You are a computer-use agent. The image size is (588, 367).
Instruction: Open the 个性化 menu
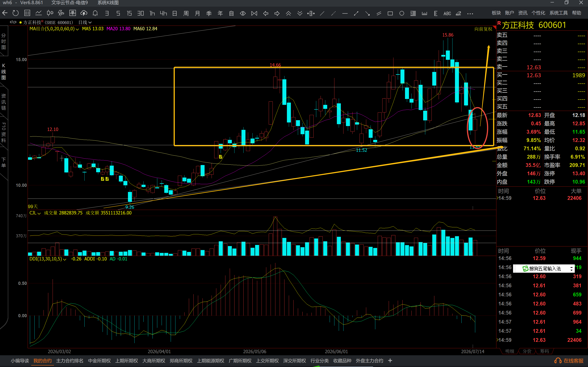pyautogui.click(x=538, y=13)
